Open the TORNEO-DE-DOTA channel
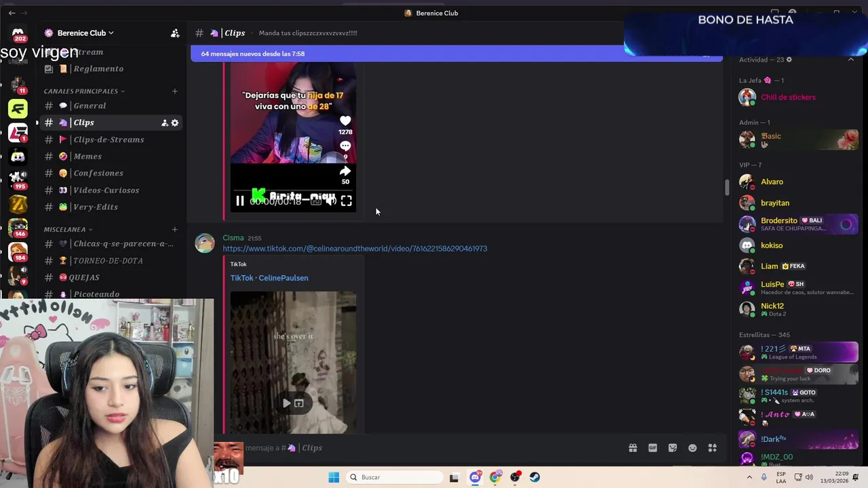 108,261
